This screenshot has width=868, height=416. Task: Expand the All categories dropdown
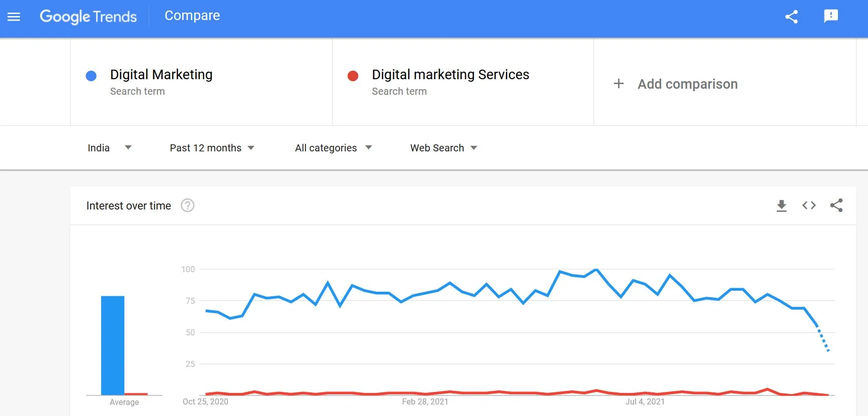[333, 148]
